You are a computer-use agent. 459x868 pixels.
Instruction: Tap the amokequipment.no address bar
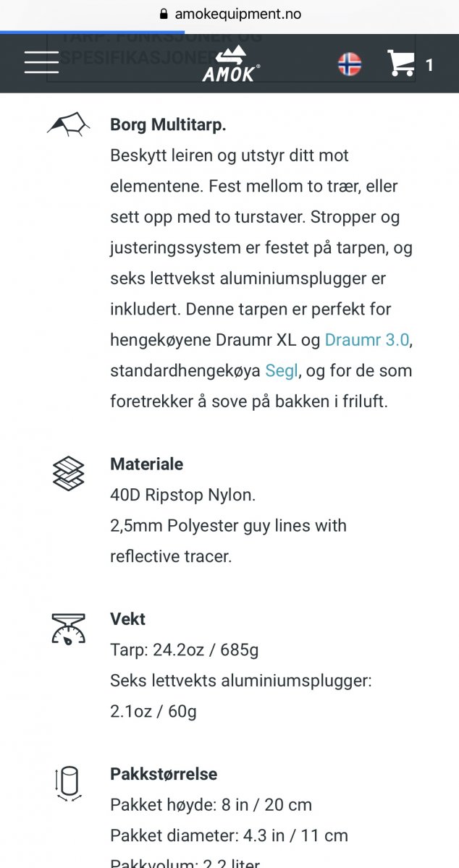[x=237, y=14]
